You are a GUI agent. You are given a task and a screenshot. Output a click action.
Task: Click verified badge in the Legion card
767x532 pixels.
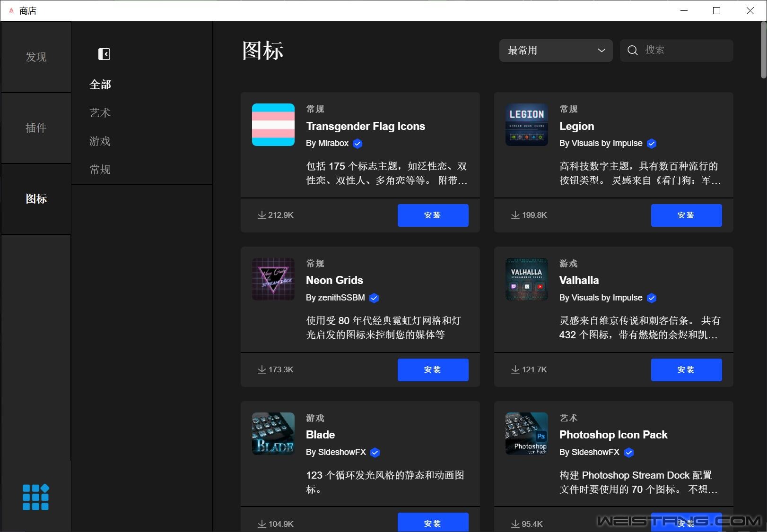tap(652, 144)
